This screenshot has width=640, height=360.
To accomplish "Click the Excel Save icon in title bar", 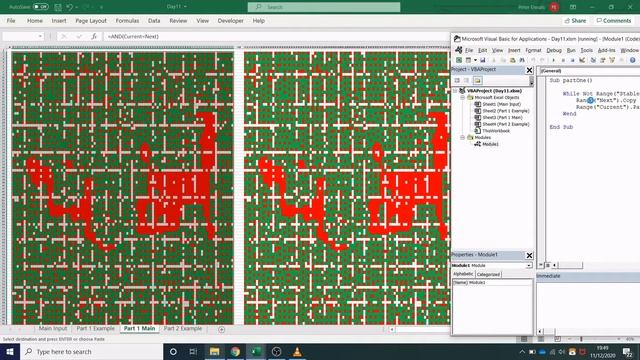I will [x=58, y=7].
